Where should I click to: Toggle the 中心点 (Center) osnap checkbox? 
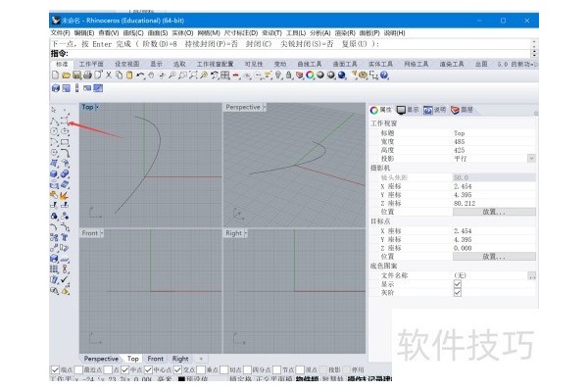click(x=148, y=369)
